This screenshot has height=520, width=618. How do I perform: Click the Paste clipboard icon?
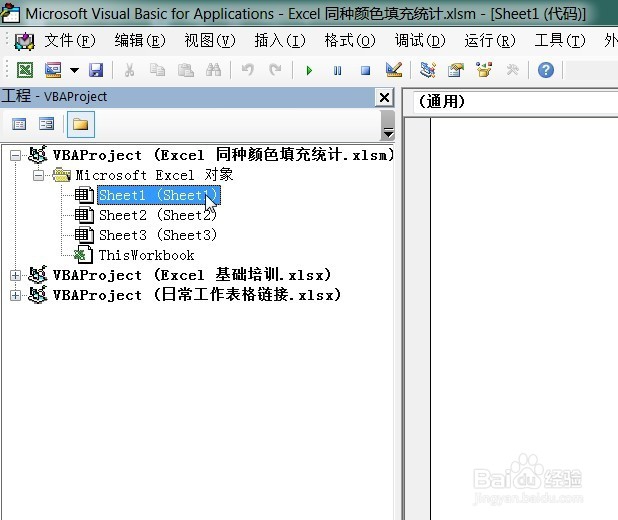coord(186,71)
